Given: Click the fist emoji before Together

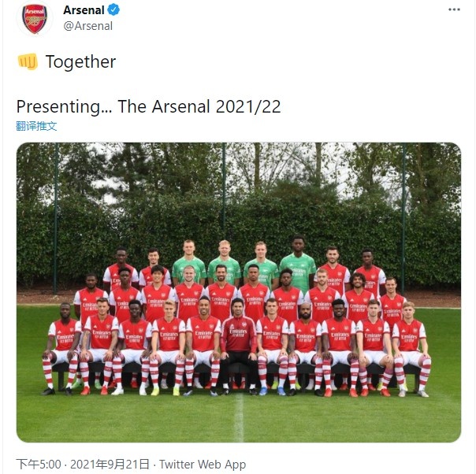Looking at the screenshot, I should coord(28,61).
